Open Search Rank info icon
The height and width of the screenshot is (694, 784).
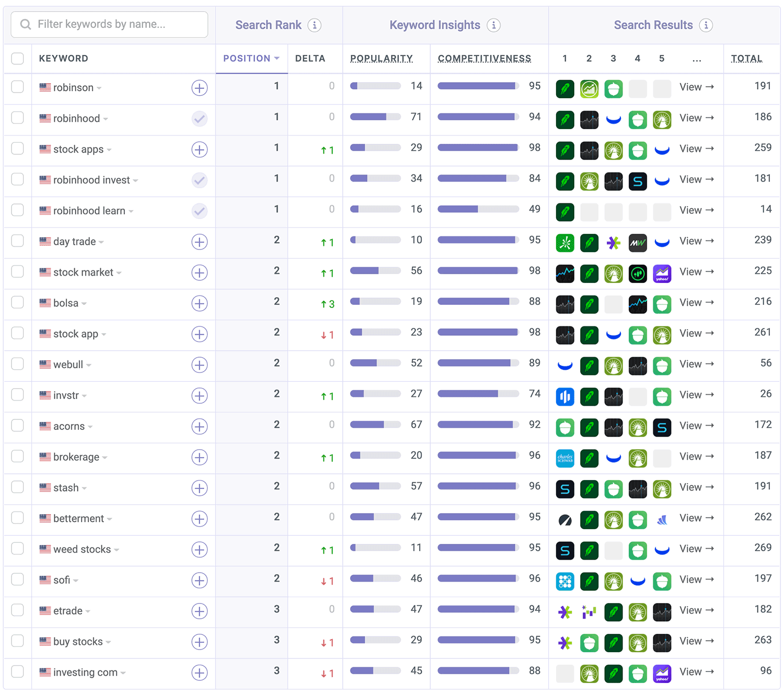click(x=315, y=25)
